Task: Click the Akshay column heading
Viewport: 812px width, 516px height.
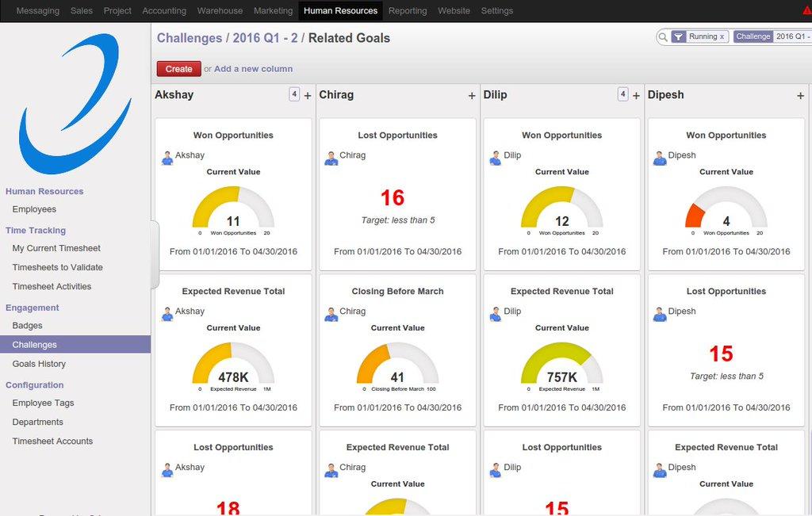Action: point(174,94)
